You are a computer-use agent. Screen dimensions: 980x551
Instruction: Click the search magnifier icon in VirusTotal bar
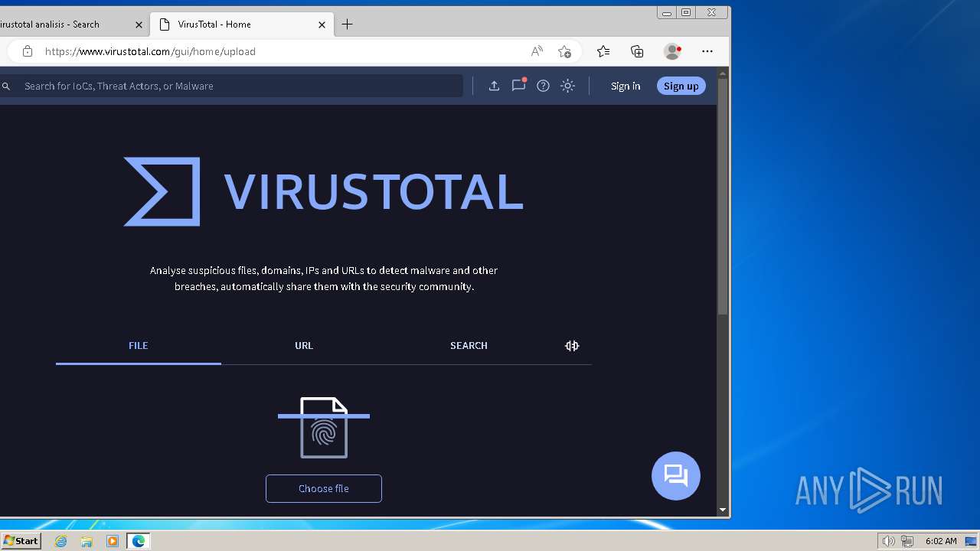pos(6,86)
